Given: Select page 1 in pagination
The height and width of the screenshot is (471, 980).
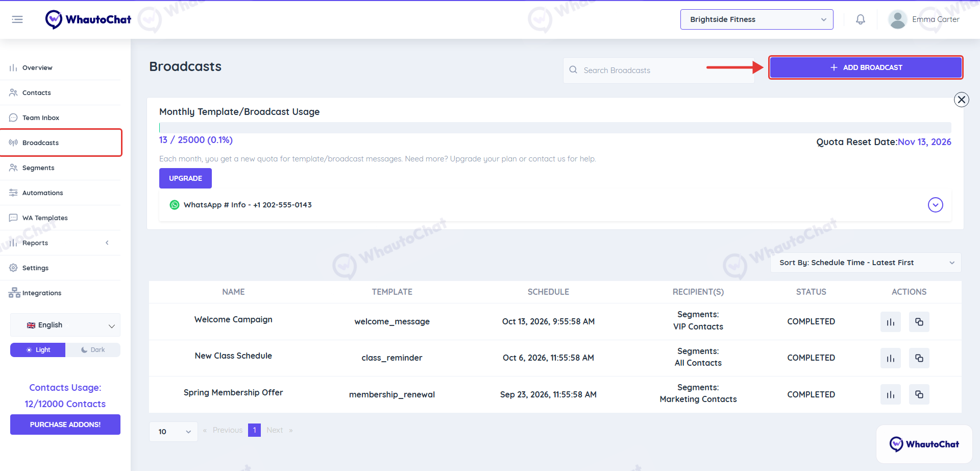Looking at the screenshot, I should click(254, 430).
